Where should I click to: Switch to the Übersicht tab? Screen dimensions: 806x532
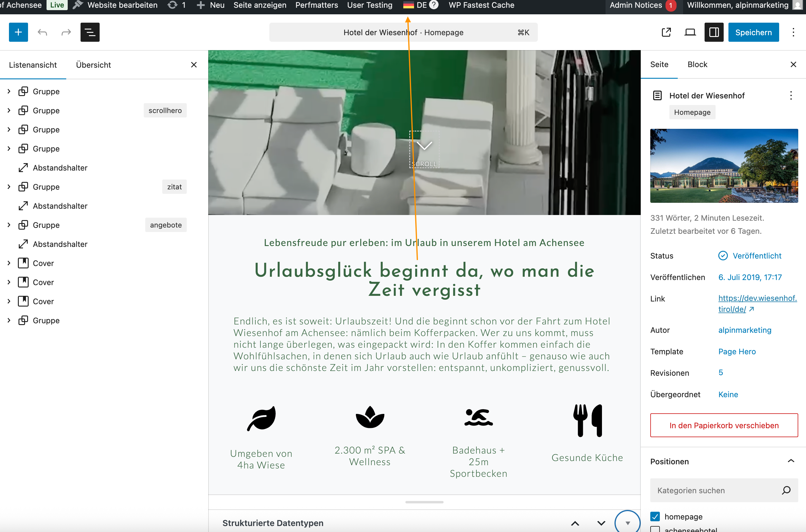tap(93, 65)
